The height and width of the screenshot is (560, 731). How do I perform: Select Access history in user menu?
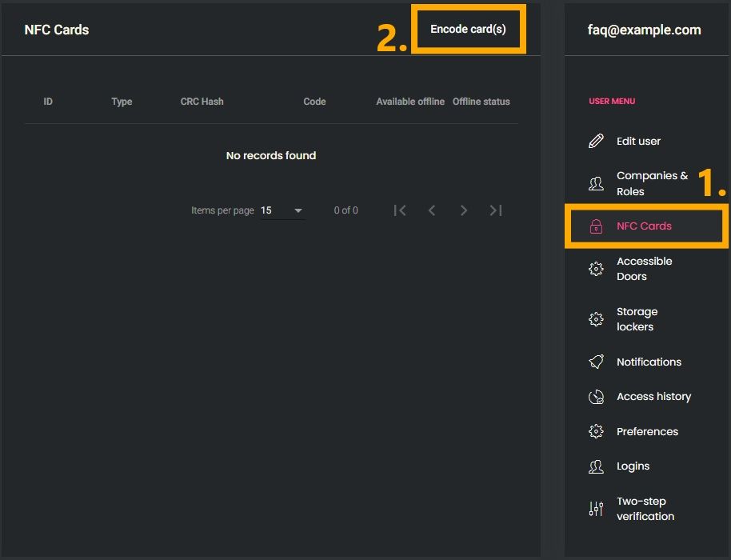[x=653, y=397]
